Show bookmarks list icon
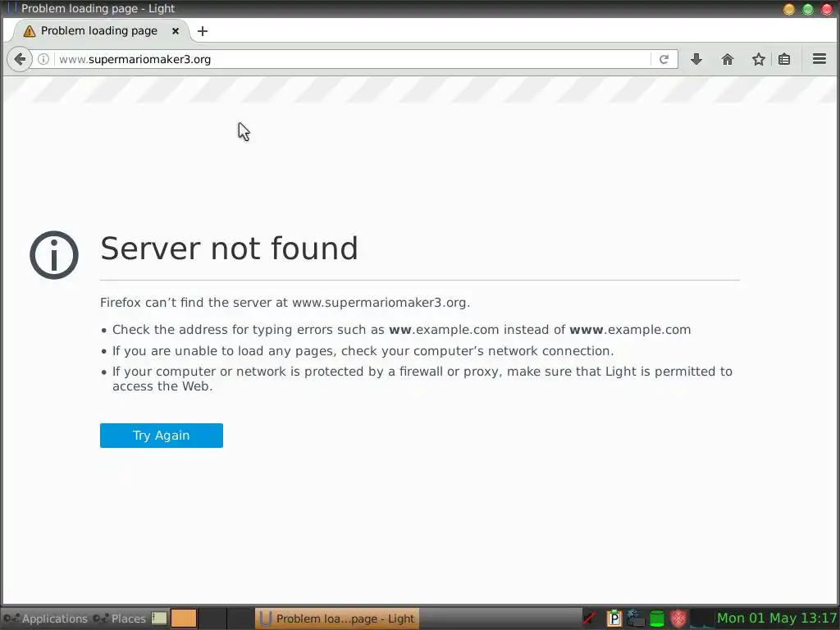This screenshot has height=630, width=840. 784,59
